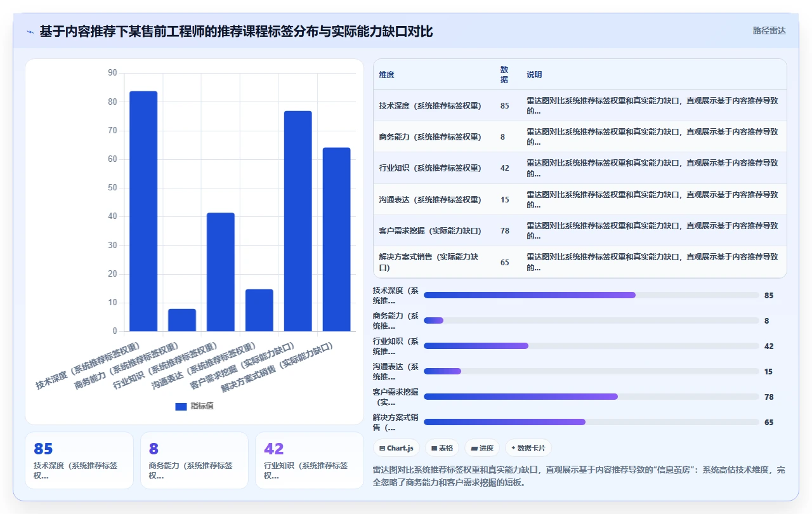Click the 商务能力 bar in chart
812x514 pixels.
[x=182, y=320]
